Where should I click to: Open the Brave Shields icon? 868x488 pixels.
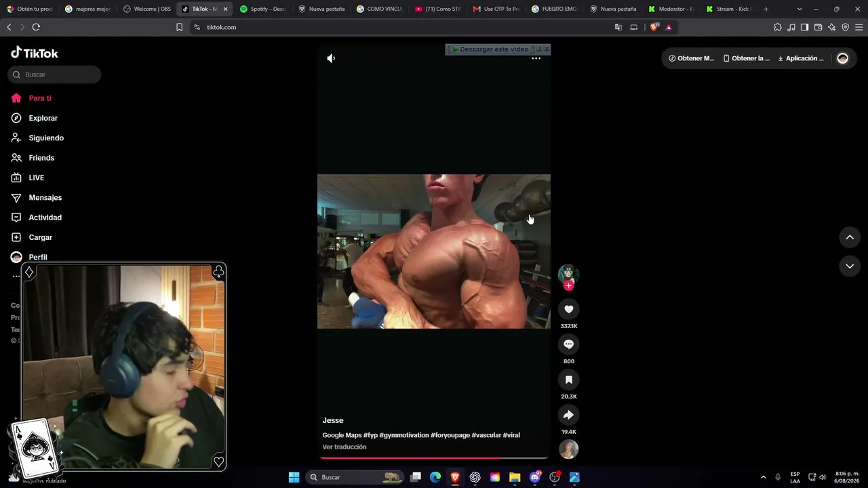click(654, 27)
